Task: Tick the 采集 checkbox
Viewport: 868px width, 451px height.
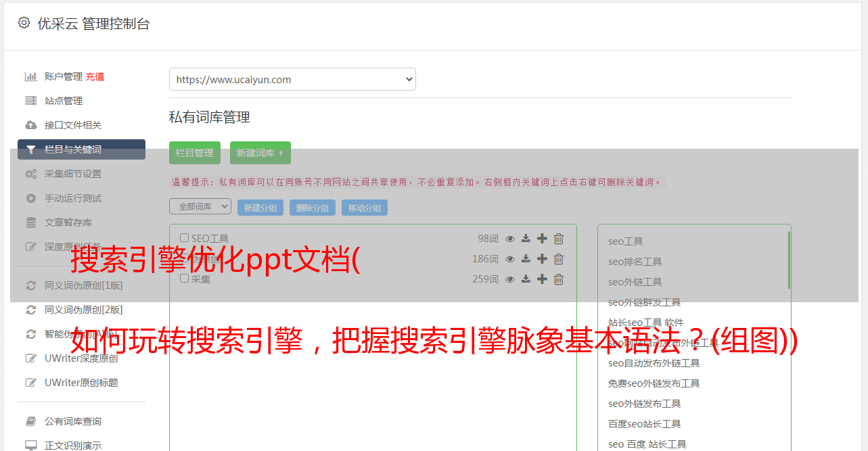Action: [x=184, y=279]
